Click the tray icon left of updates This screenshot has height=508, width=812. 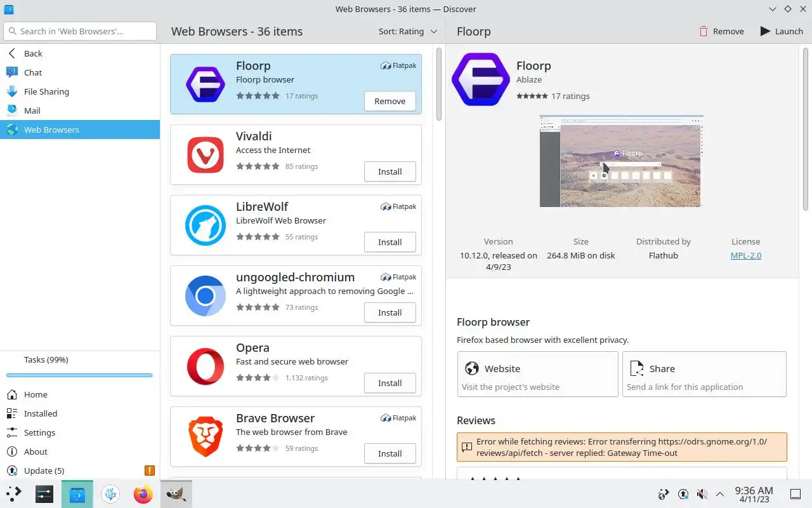(x=664, y=494)
